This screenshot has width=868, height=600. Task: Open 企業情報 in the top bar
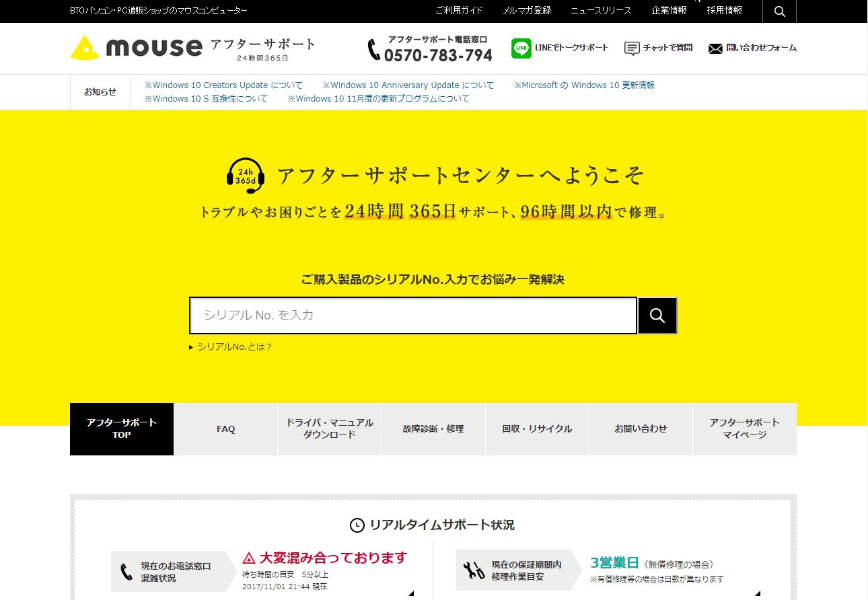pos(670,11)
